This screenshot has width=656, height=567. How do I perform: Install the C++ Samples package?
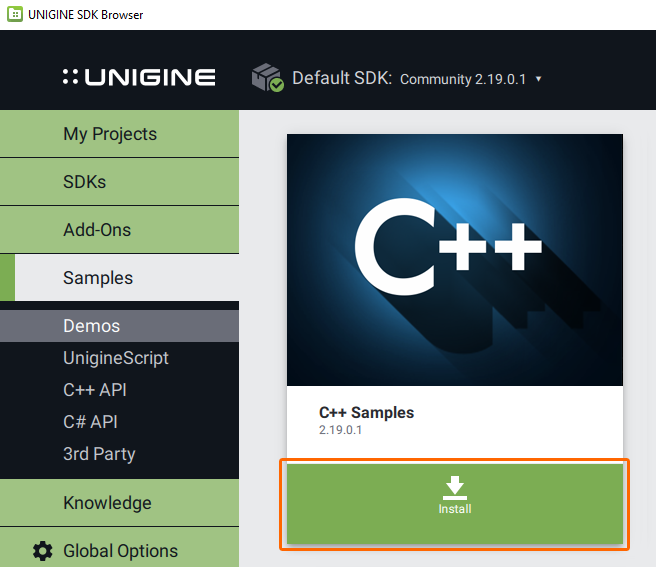click(x=455, y=504)
